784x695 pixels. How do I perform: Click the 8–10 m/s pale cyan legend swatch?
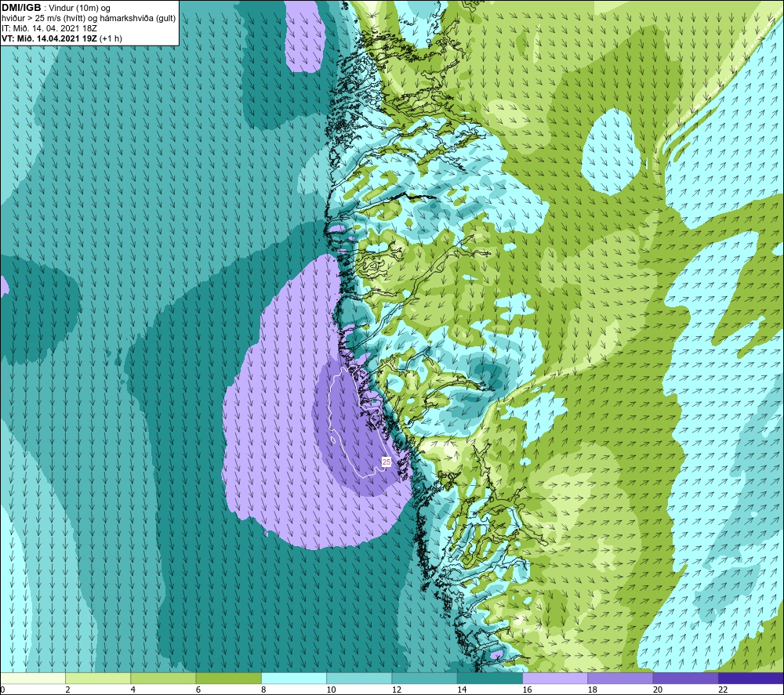[x=294, y=679]
